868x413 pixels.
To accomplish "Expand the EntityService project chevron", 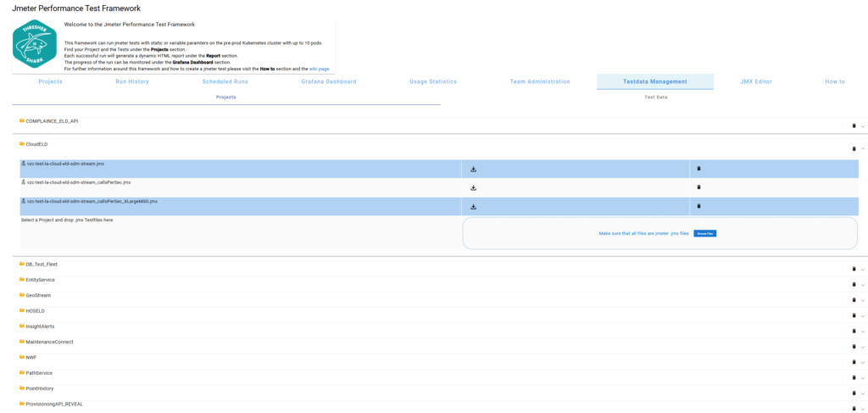I will coord(862,285).
